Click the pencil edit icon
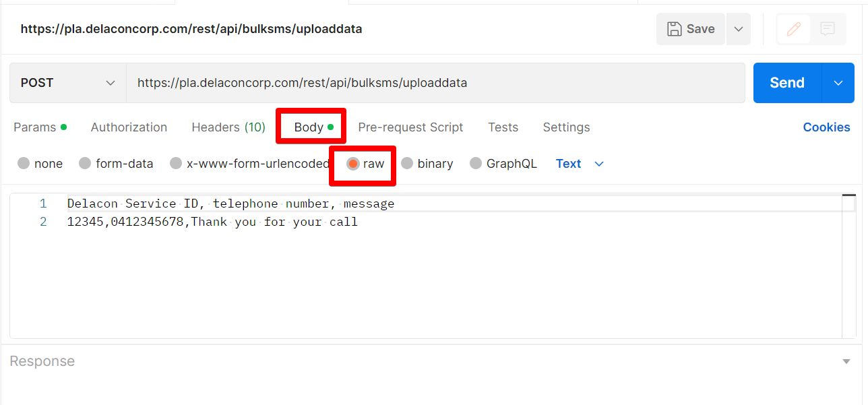The image size is (868, 405). pyautogui.click(x=794, y=29)
